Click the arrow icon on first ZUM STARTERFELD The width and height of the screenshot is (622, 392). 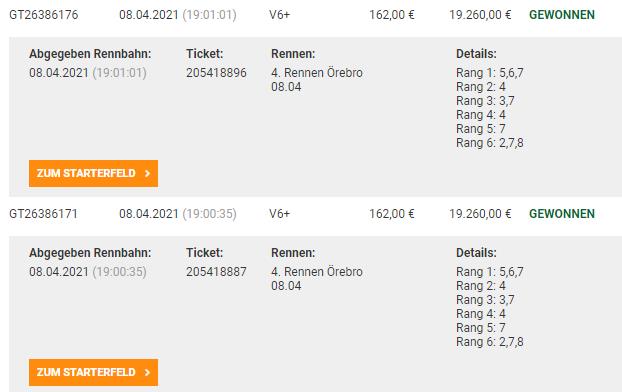click(x=148, y=173)
